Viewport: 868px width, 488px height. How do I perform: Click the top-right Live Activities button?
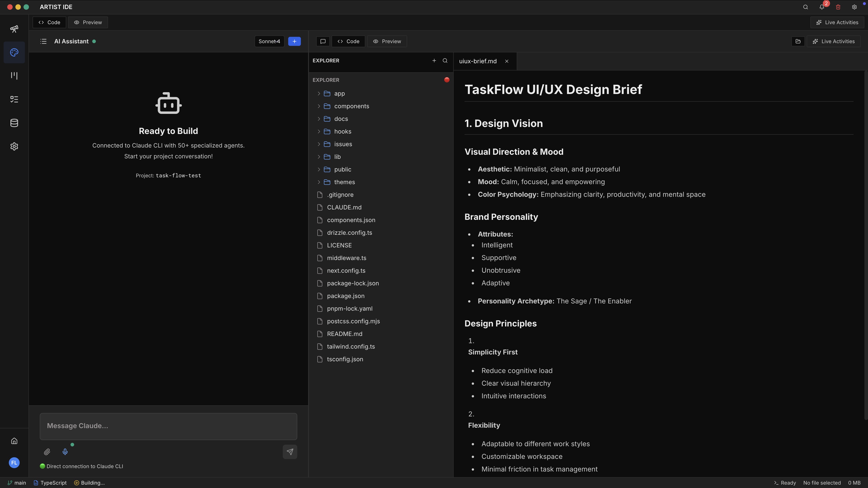point(837,23)
